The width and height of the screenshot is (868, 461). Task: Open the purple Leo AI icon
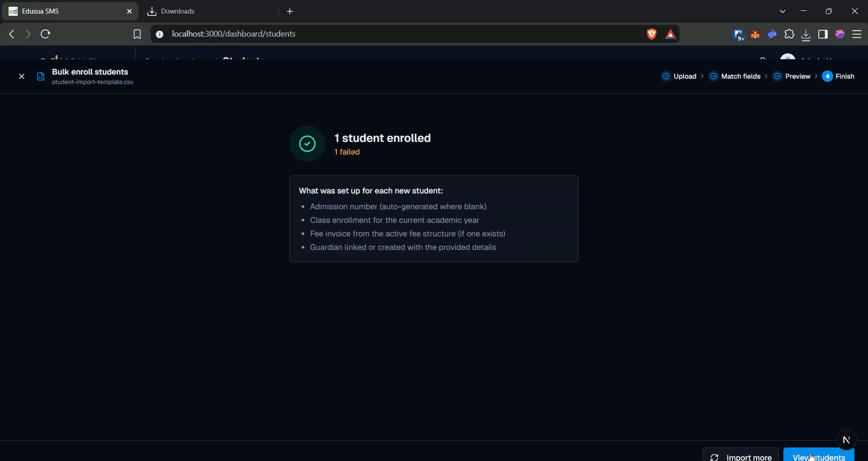click(x=840, y=34)
